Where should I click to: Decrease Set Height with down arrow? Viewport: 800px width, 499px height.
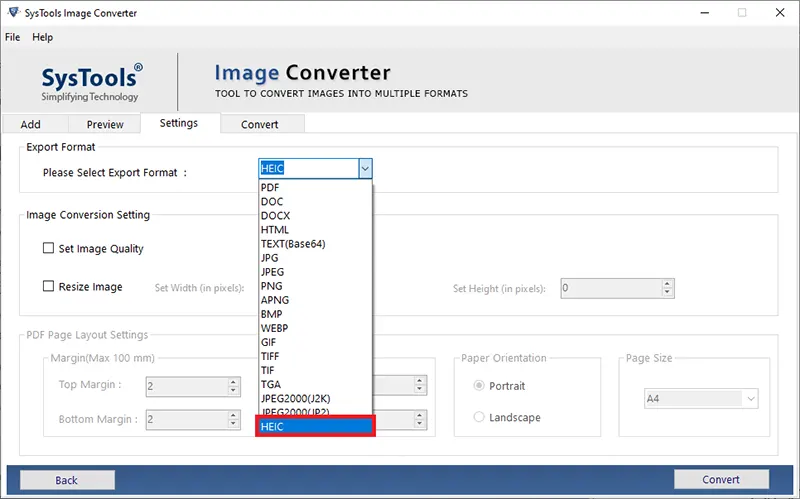(x=667, y=293)
